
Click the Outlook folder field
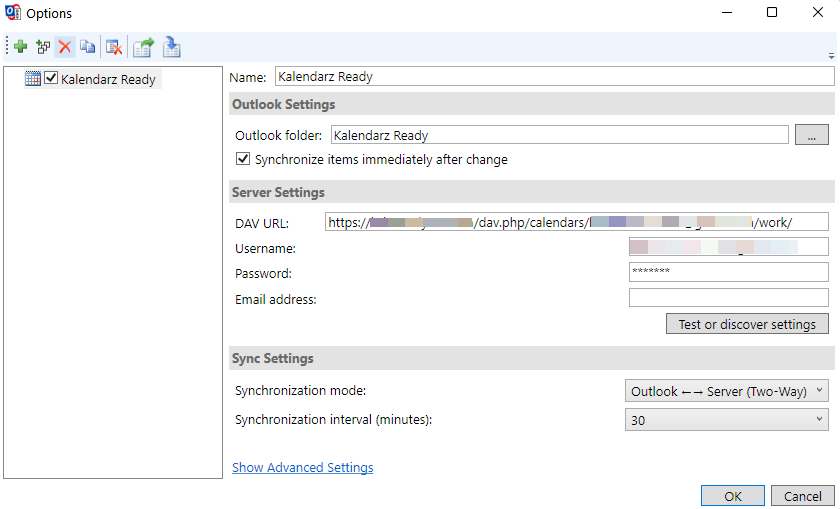(x=559, y=135)
